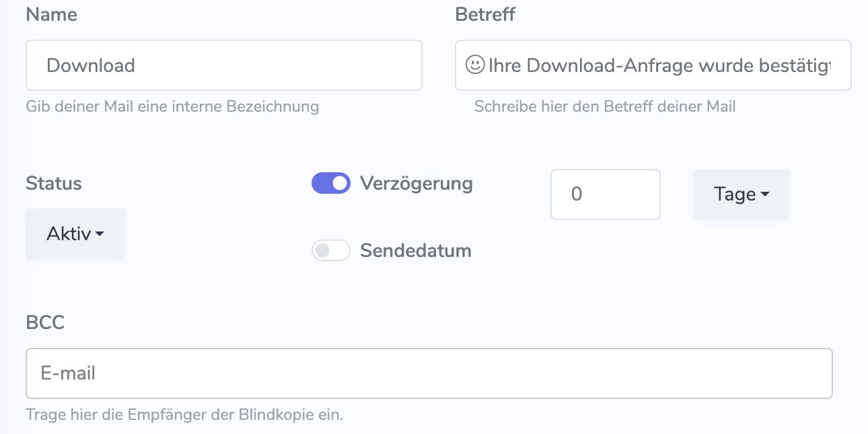Click the Status heading label
The height and width of the screenshot is (434, 868).
[54, 183]
